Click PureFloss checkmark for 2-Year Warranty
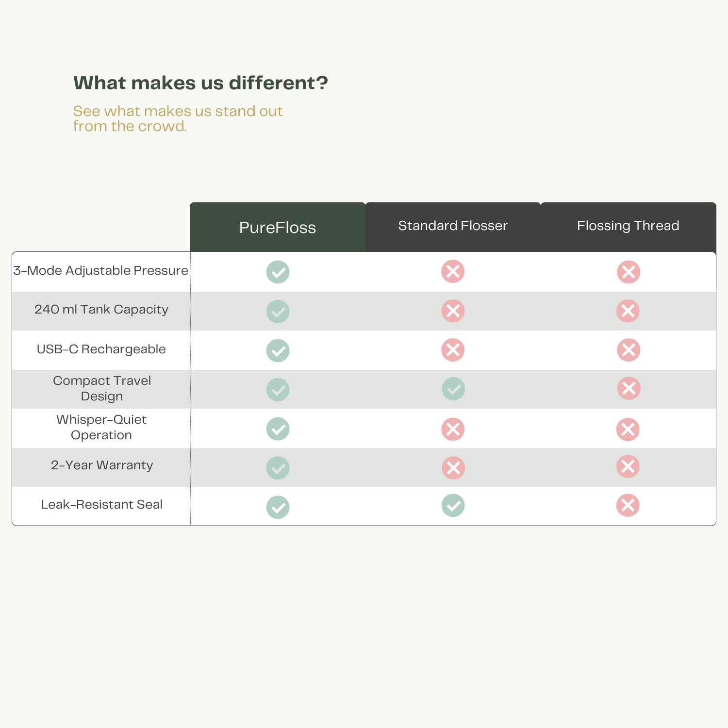This screenshot has height=728, width=728. (278, 468)
